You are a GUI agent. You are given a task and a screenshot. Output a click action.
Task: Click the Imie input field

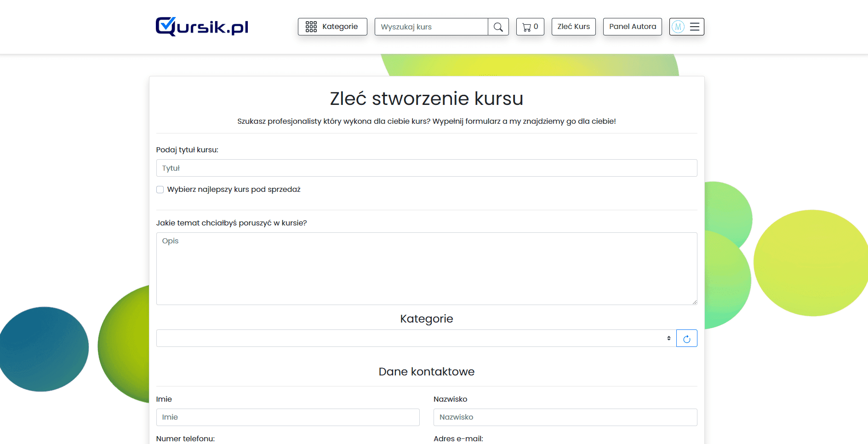tap(287, 417)
